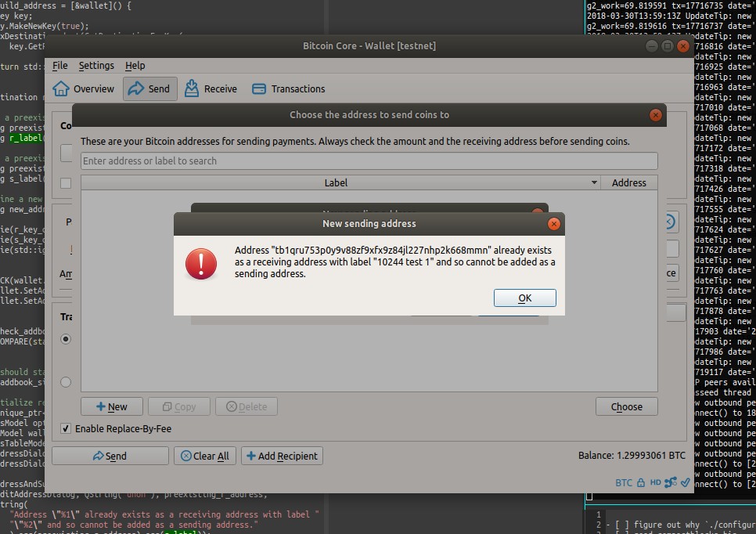Open the Help menu

click(x=135, y=66)
